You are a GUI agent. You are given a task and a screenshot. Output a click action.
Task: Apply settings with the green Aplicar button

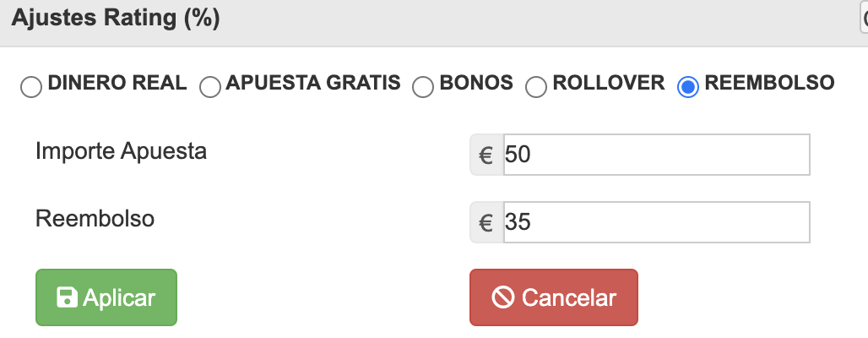[x=106, y=297]
